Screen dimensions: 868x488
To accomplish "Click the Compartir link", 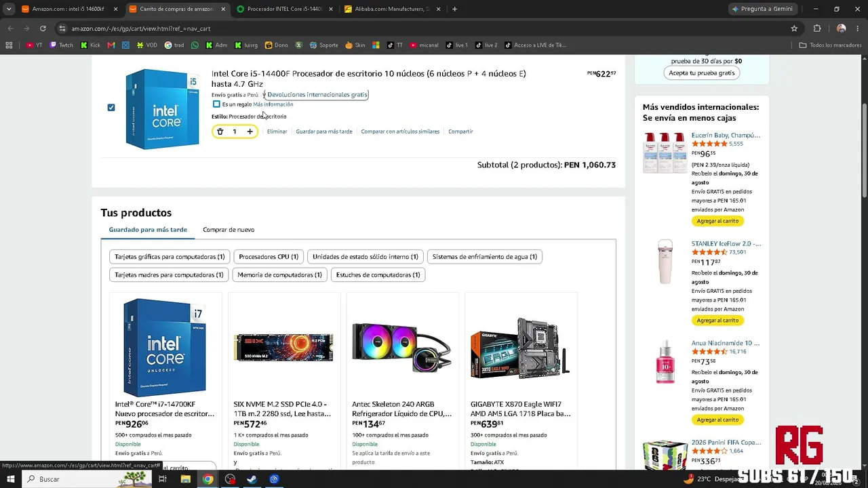I will [x=460, y=131].
